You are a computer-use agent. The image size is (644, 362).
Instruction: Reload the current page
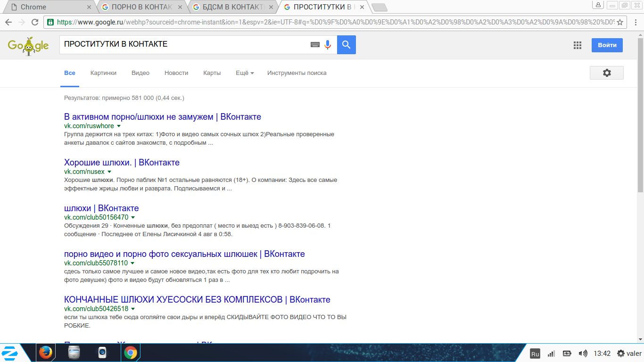pos(35,22)
